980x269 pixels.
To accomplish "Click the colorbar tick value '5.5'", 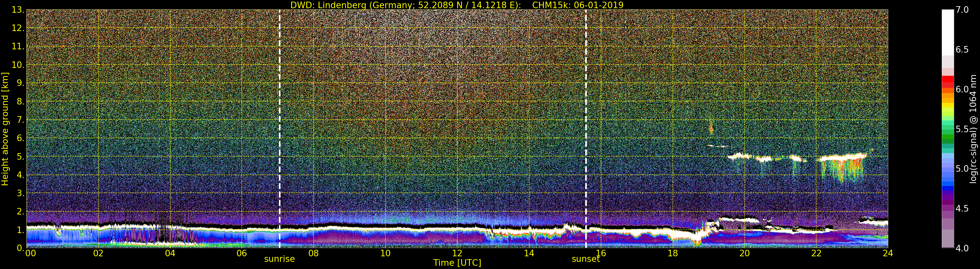I will [x=962, y=129].
